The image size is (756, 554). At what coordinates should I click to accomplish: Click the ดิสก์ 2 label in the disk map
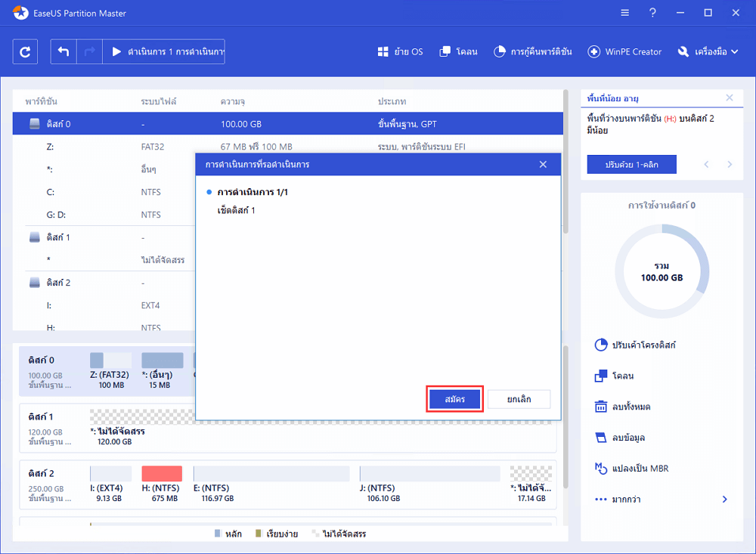pyautogui.click(x=42, y=473)
